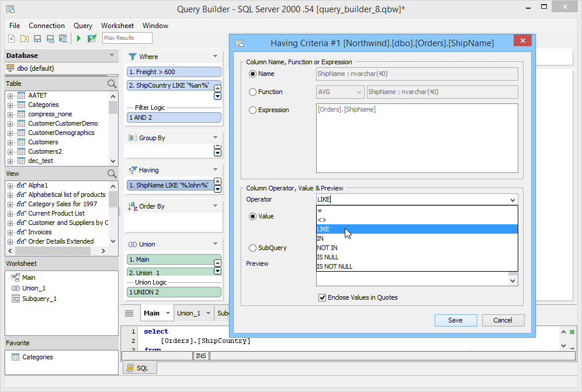The width and height of the screenshot is (582, 392).
Task: Open the Having panel dropdown arrow
Action: (x=215, y=169)
